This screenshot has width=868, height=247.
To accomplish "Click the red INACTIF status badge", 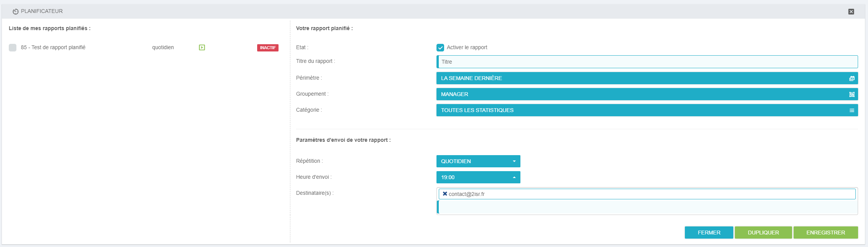I will tap(267, 48).
